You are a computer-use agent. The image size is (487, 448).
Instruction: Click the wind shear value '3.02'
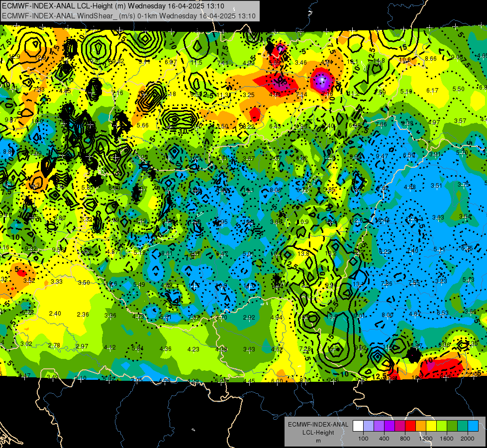[26, 344]
